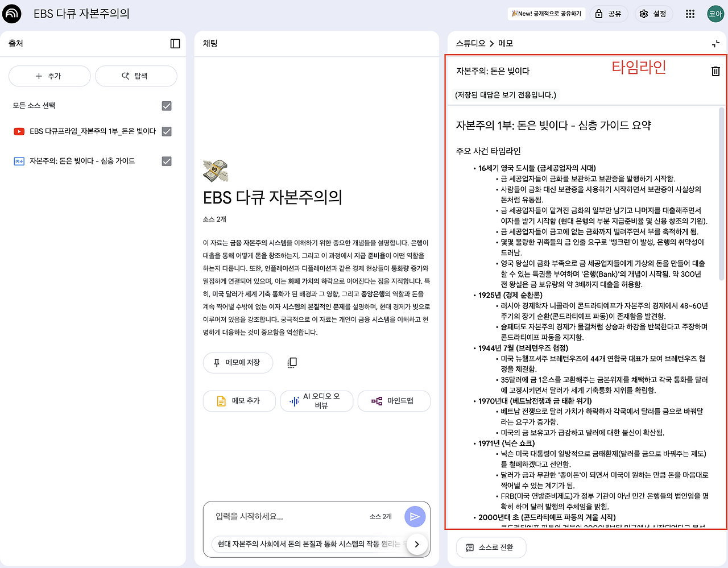Open the Google apps grid icon
The width and height of the screenshot is (728, 568).
[690, 14]
